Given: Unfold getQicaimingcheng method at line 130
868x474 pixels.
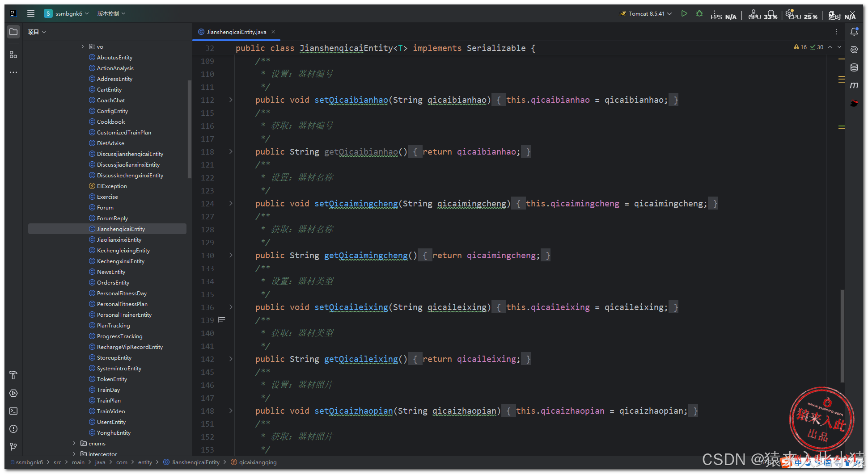Looking at the screenshot, I should [231, 255].
